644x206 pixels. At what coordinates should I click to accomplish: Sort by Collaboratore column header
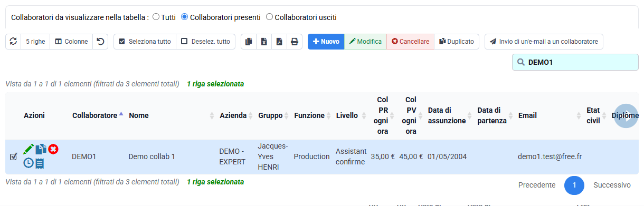click(x=98, y=115)
